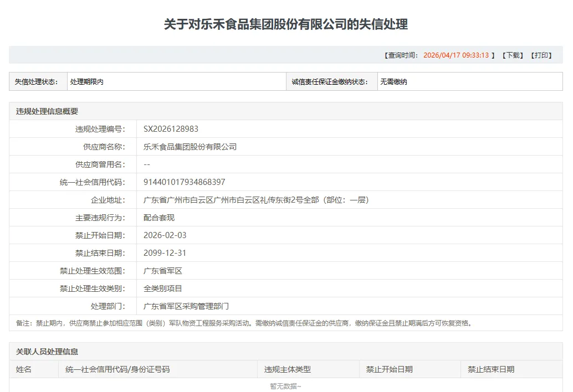Image resolution: width=573 pixels, height=392 pixels.
Task: Click the 主要违规行为 label
Action: click(x=100, y=218)
